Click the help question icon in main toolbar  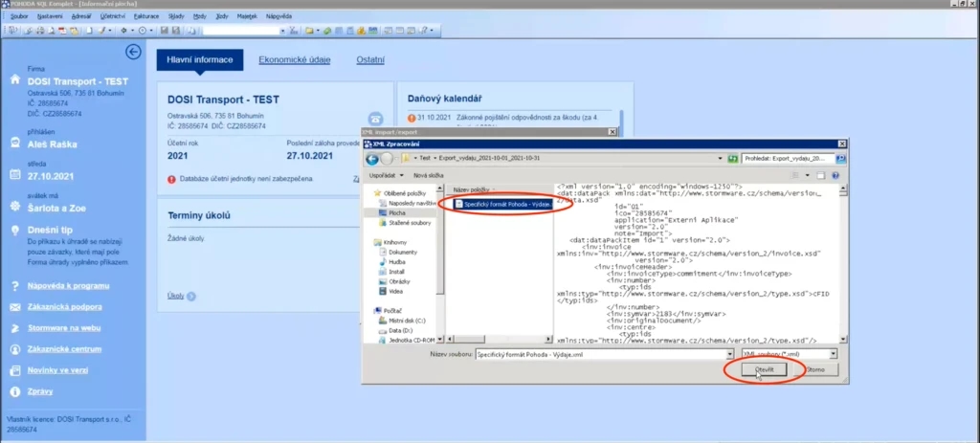click(x=423, y=30)
